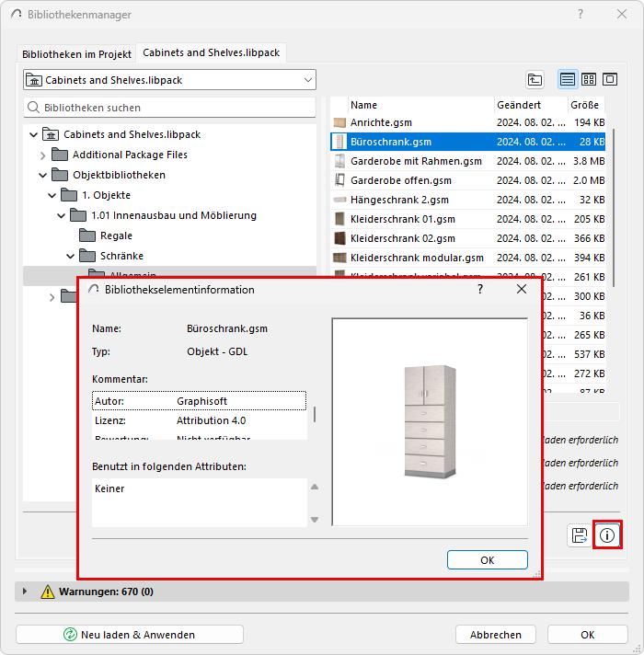
Task: Collapse 1.01 Innenausbau und Möblierung
Action: click(62, 216)
